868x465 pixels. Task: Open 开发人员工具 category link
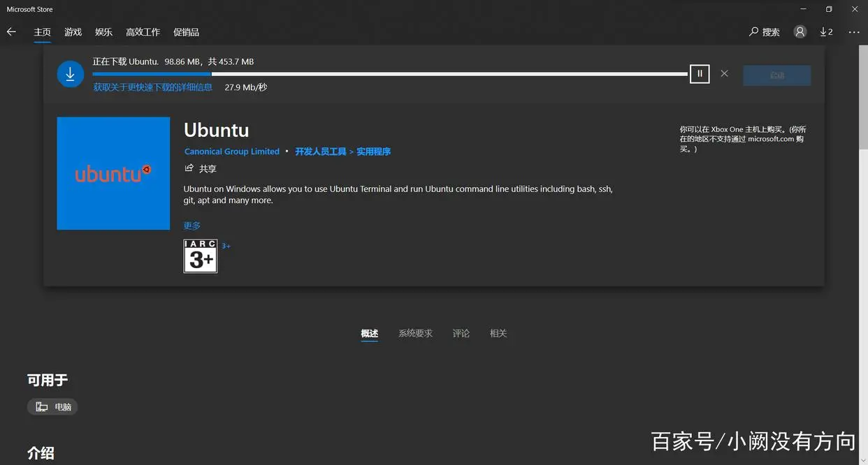[x=321, y=152]
